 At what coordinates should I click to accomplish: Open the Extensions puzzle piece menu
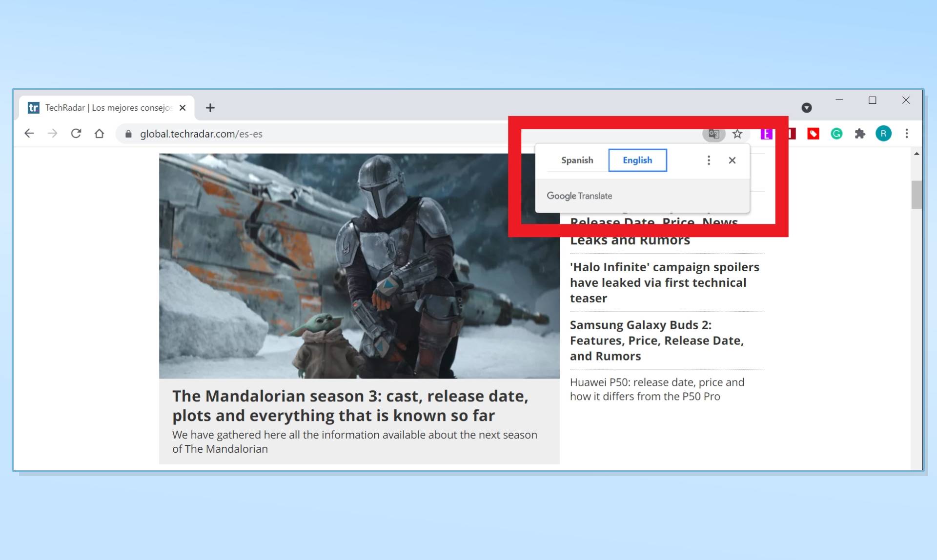(860, 134)
